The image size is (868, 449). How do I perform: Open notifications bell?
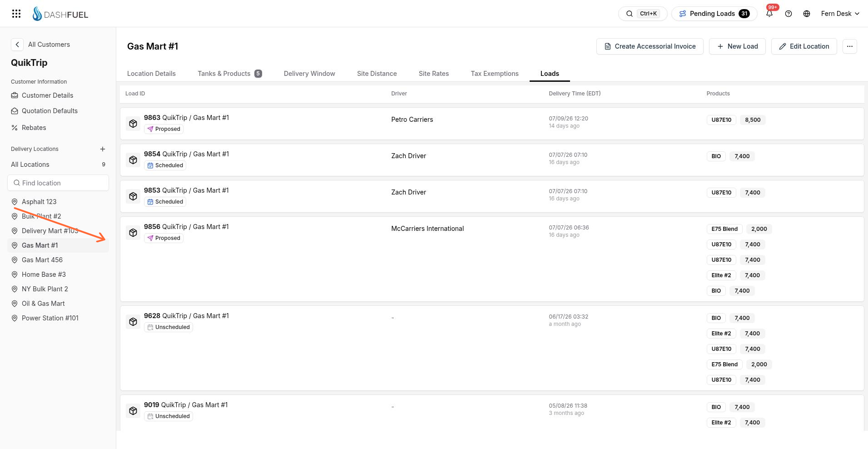click(769, 14)
